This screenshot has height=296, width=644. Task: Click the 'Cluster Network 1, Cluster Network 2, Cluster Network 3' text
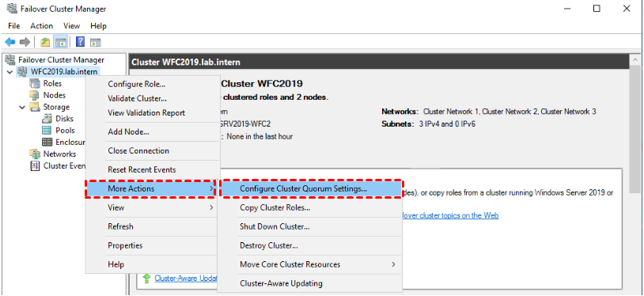510,112
